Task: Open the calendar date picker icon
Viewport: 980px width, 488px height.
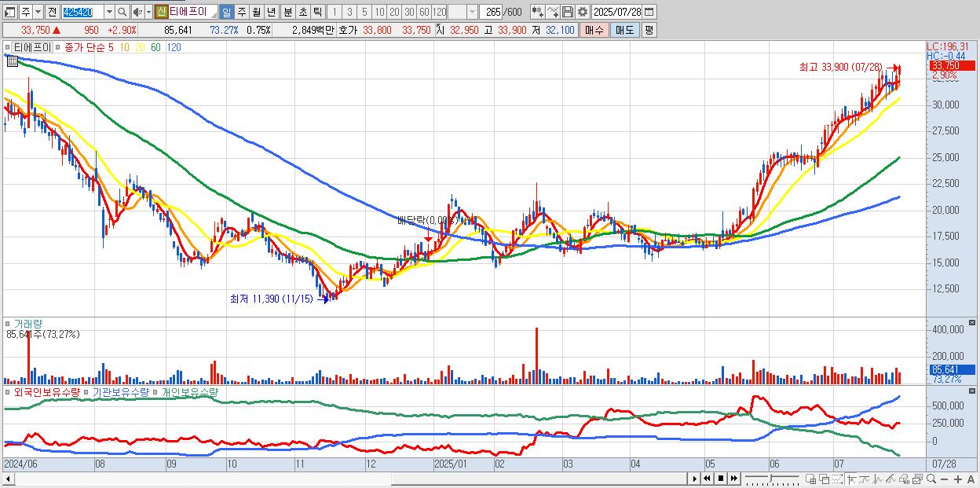Action: (649, 12)
